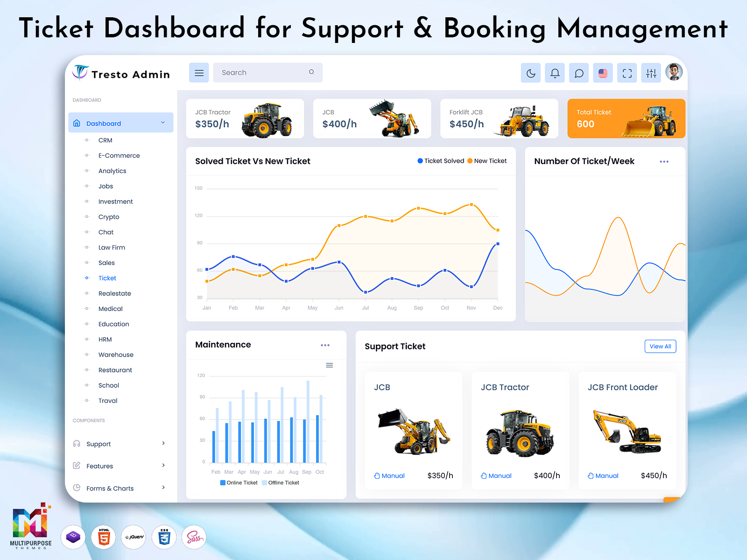Open Manual link on JCB card
Screen dimensions: 747x560
pyautogui.click(x=389, y=476)
